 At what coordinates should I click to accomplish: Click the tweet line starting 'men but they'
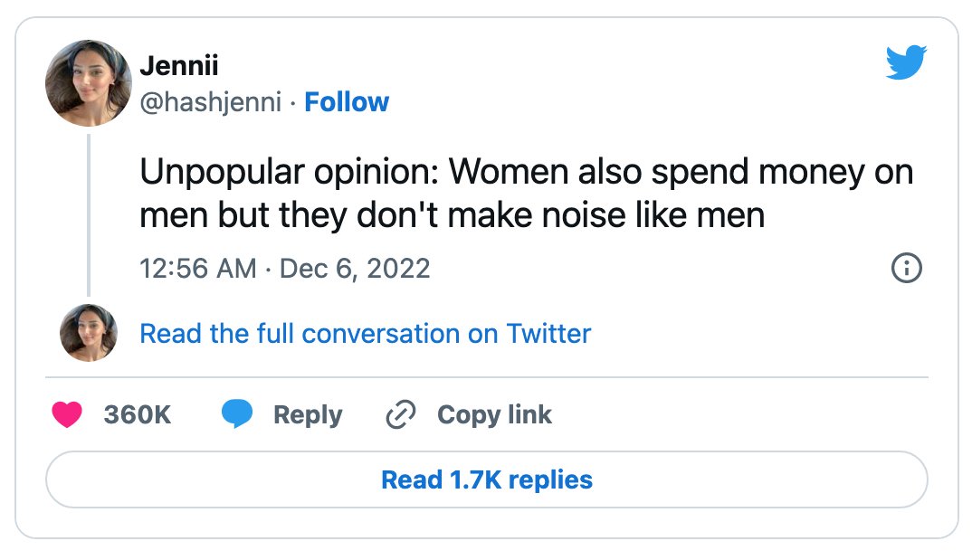(x=452, y=215)
